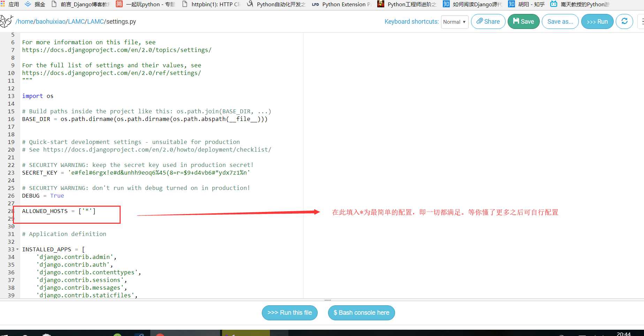Open the 嵩天教授的Python bookmark
The width and height of the screenshot is (644, 336).
point(580,4)
